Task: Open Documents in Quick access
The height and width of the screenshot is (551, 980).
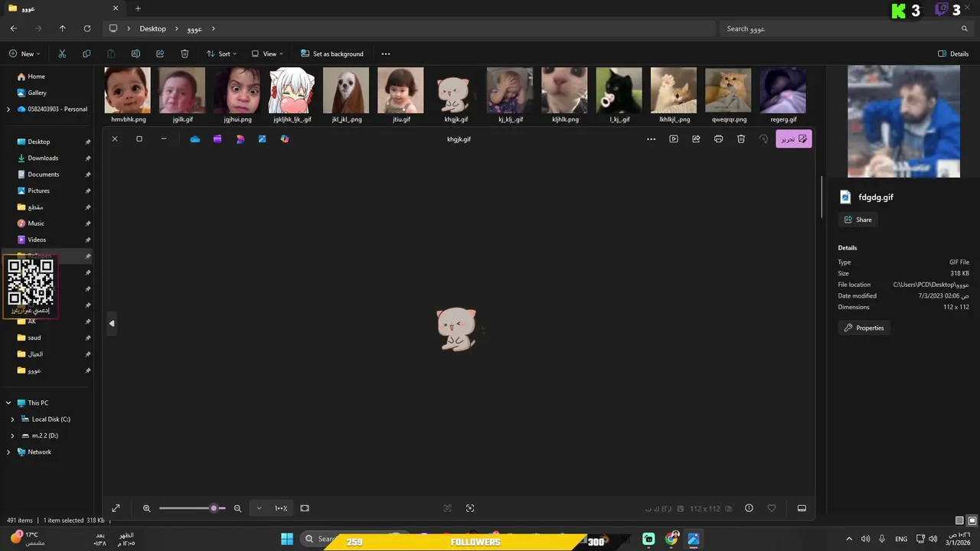Action: (43, 174)
